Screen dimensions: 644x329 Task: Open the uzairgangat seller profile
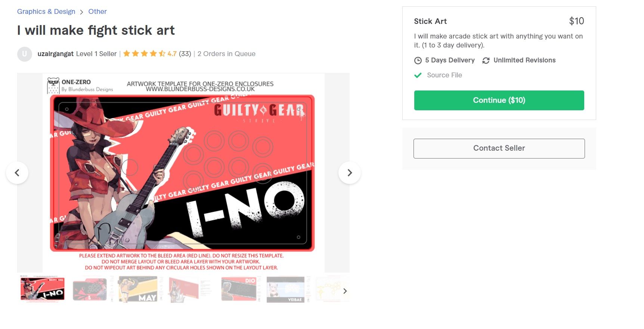click(56, 54)
